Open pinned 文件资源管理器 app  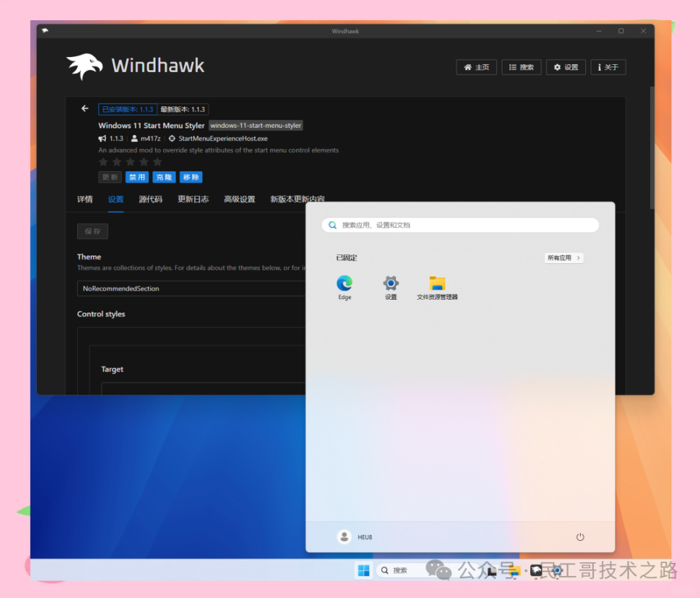pos(437,287)
